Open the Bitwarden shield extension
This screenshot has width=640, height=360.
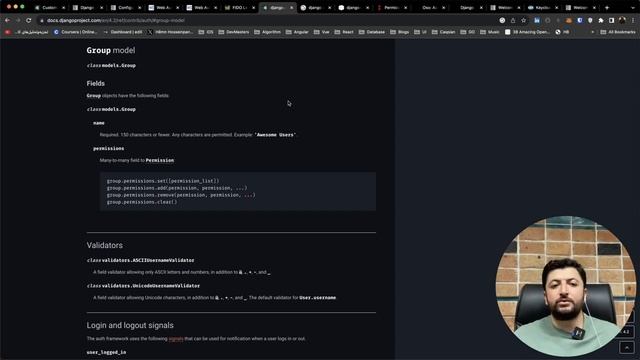[x=580, y=20]
